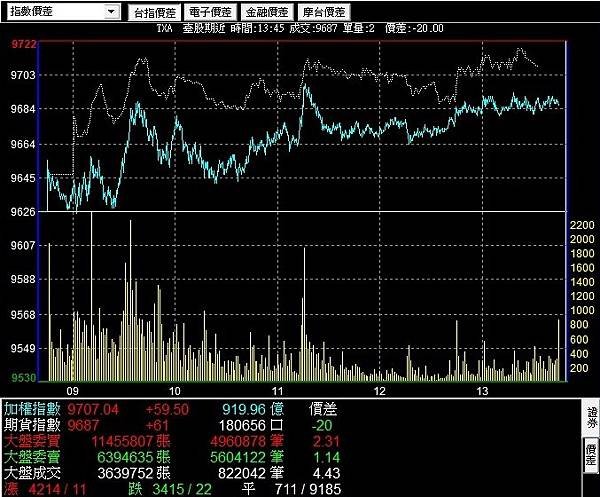Click the lower limit price label 9530
Viewport: 600px width, 497px height.
click(x=23, y=378)
